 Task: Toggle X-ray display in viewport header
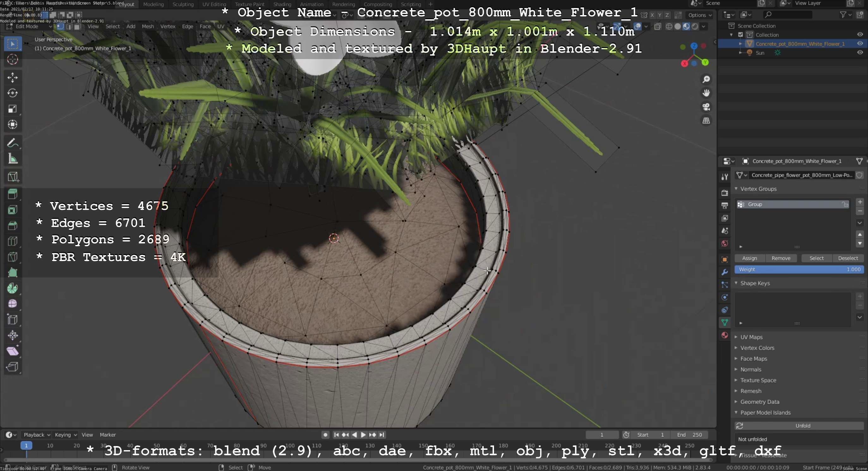[657, 27]
